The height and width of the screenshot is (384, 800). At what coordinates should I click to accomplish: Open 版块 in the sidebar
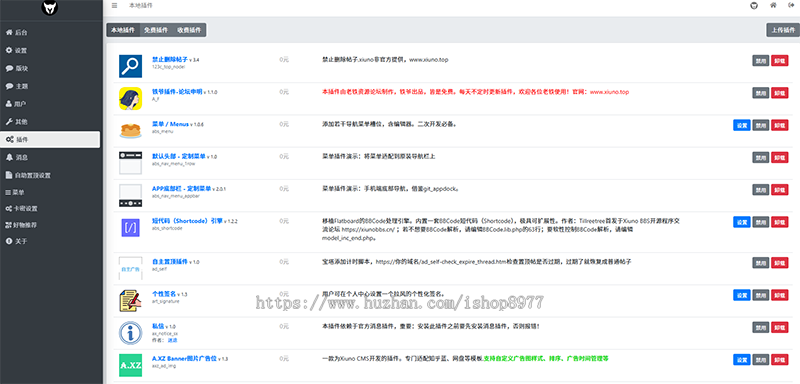point(50,68)
